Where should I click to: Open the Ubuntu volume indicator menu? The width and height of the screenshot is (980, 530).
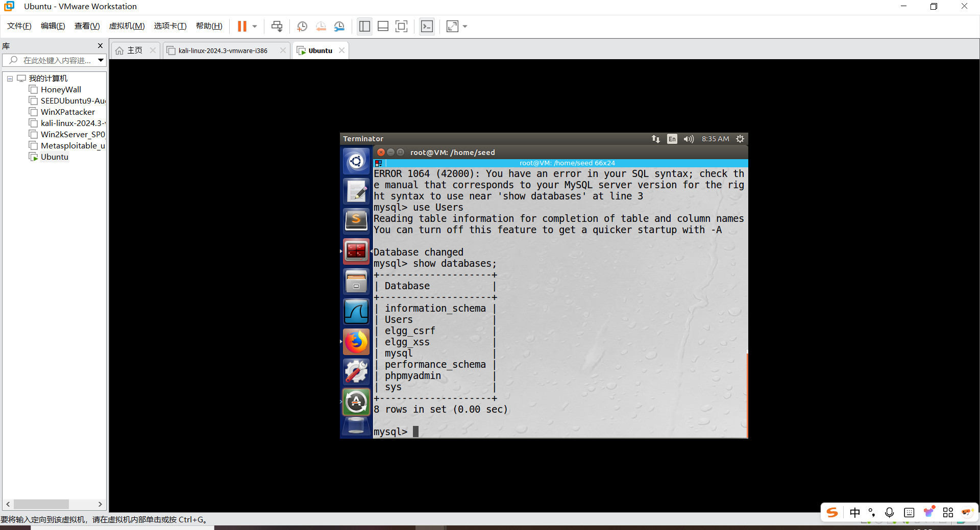click(x=689, y=139)
